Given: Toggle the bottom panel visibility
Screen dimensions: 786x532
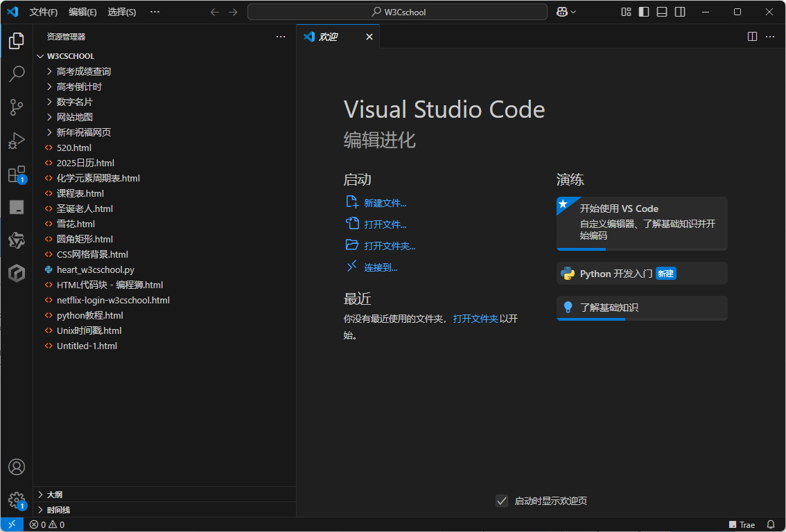Looking at the screenshot, I should point(662,12).
